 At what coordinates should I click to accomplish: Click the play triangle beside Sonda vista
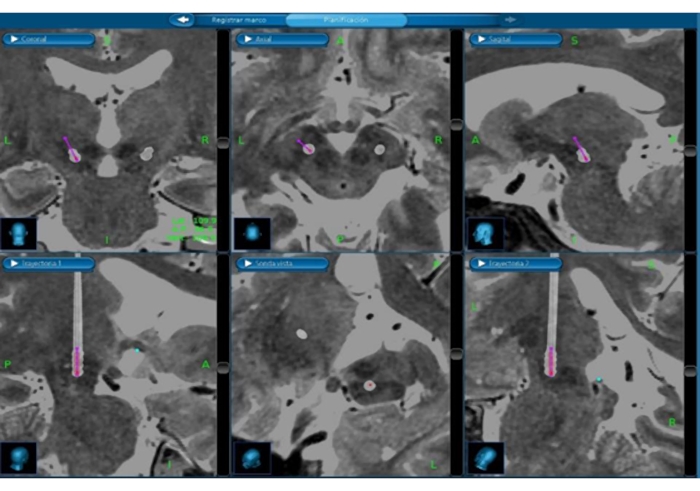248,263
